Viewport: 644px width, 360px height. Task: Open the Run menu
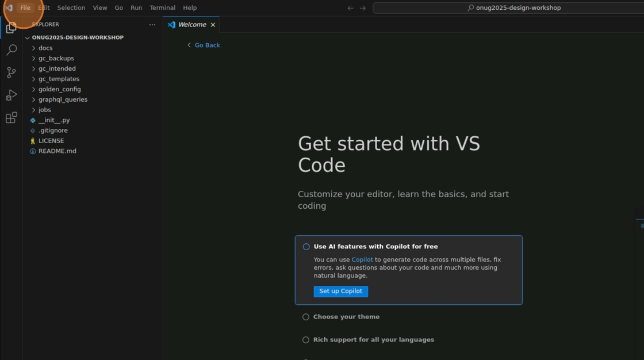[x=136, y=8]
